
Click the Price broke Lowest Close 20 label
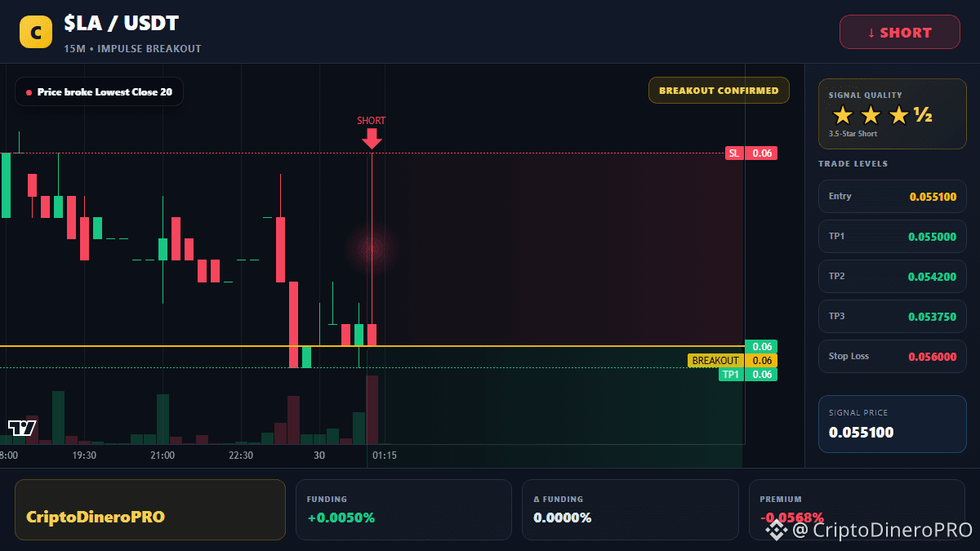(99, 92)
